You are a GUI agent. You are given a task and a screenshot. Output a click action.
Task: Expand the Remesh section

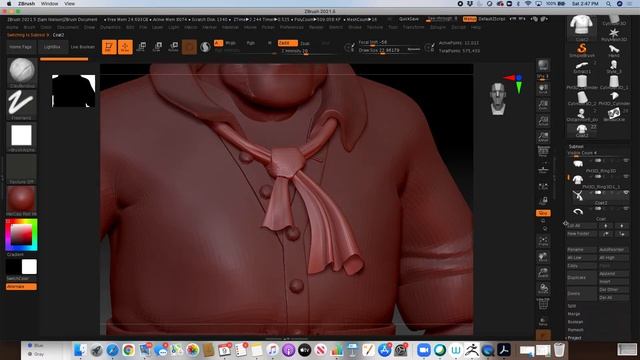pyautogui.click(x=576, y=330)
